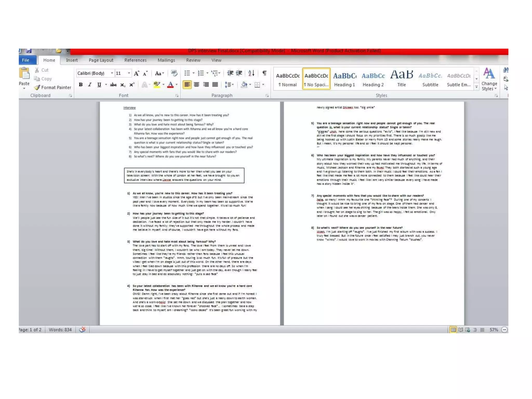532x399 pixels.
Task: Toggle Italic formatting
Action: pyautogui.click(x=90, y=85)
